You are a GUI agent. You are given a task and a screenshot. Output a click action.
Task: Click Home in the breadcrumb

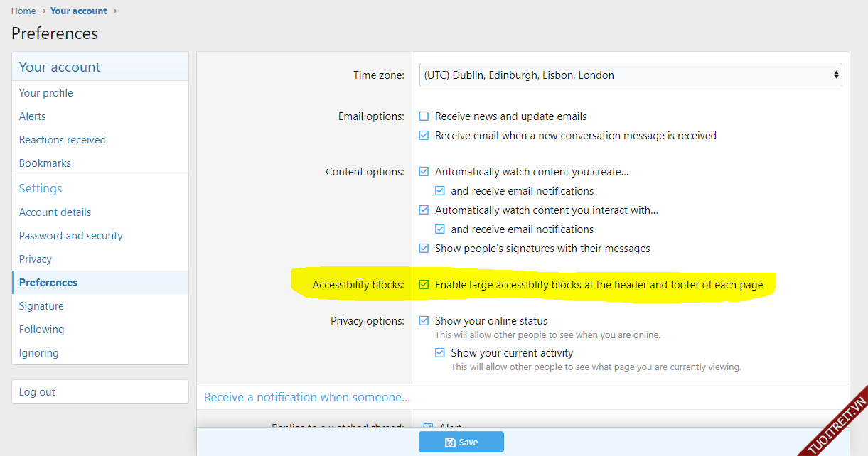[x=23, y=11]
